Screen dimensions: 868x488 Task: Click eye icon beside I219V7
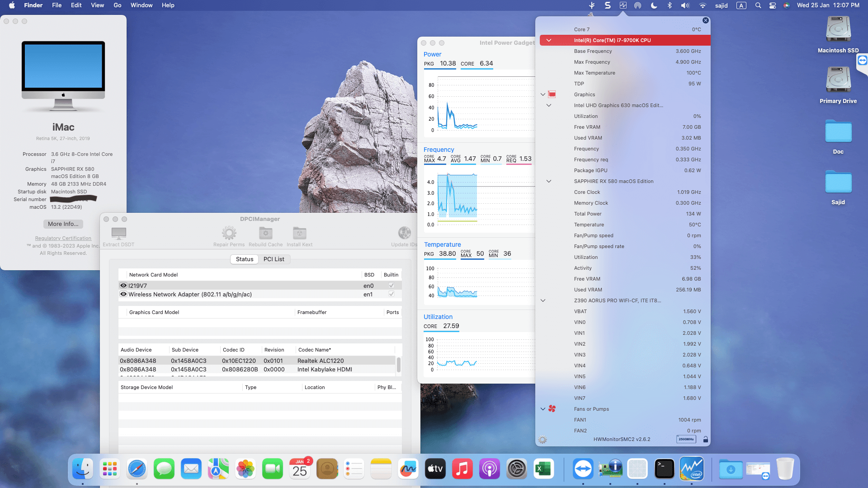point(123,285)
